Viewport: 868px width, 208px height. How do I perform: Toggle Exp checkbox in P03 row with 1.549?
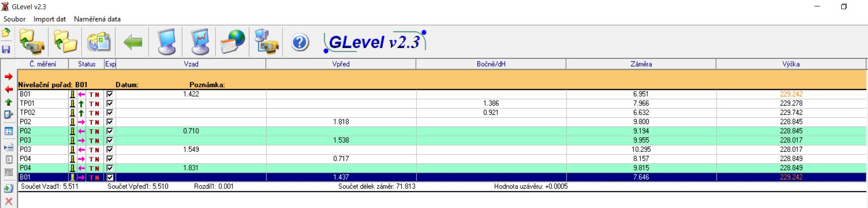109,149
